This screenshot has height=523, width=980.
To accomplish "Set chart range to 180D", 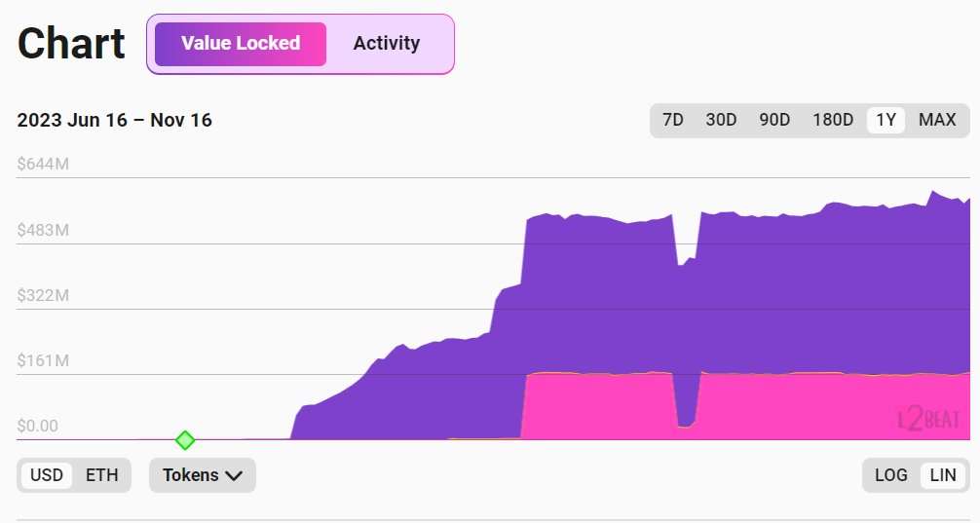I will click(833, 120).
